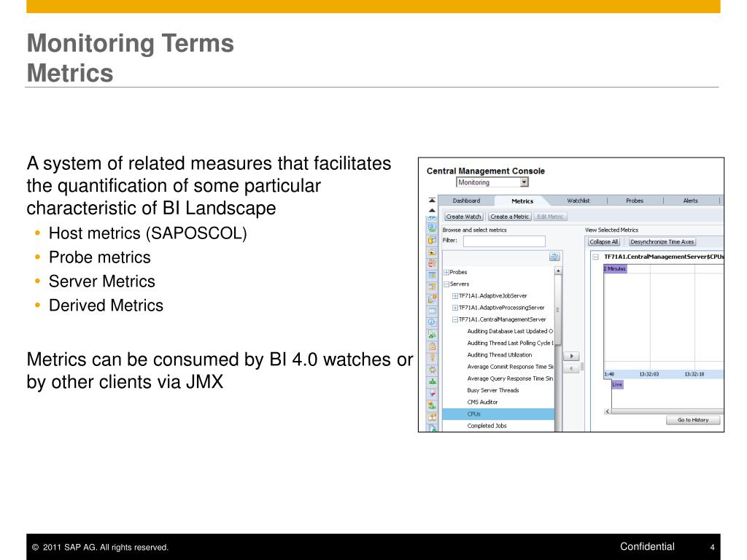Select Auditing Database Last Updated metric
Viewport: 747px width, 560px height.
(510, 332)
